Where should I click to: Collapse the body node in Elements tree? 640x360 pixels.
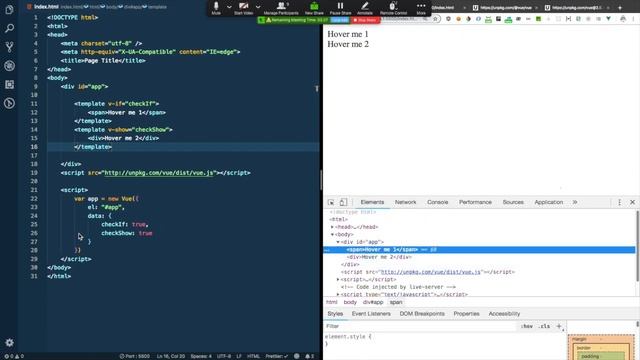coord(332,235)
